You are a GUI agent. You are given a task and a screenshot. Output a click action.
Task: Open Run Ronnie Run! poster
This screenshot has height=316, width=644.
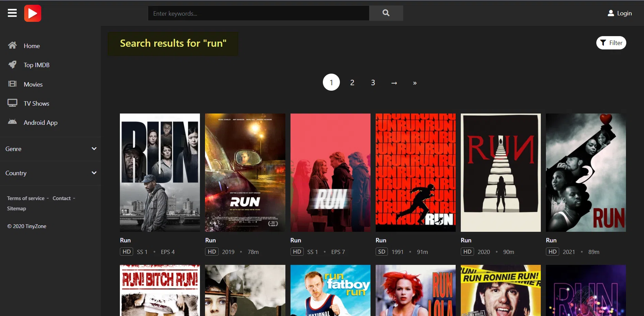click(x=501, y=290)
